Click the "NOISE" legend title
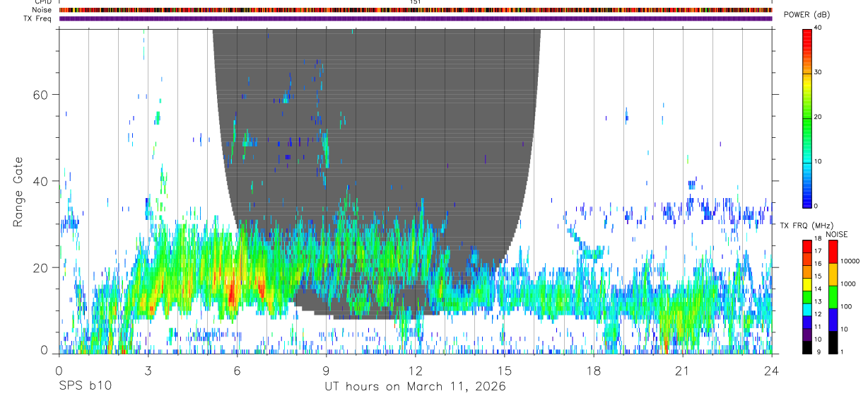This screenshot has width=868, height=401. pos(837,234)
